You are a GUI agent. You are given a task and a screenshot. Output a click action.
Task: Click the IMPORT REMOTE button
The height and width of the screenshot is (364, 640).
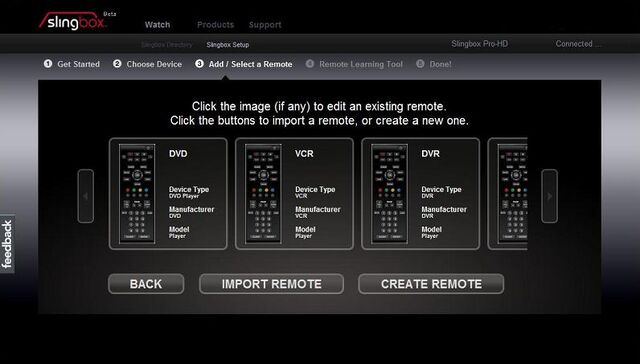point(271,284)
